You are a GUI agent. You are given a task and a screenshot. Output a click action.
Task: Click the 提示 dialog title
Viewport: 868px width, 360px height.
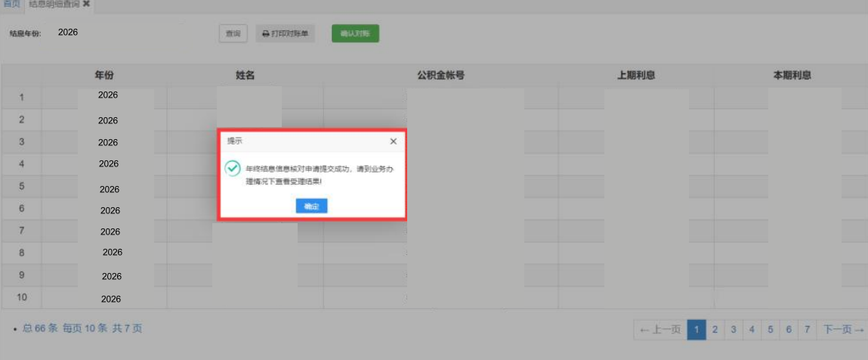click(x=235, y=141)
